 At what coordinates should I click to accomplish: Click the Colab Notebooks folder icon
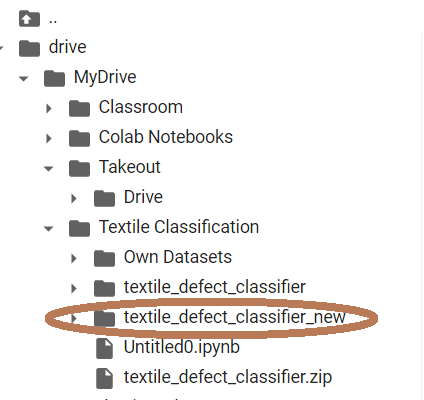79,138
